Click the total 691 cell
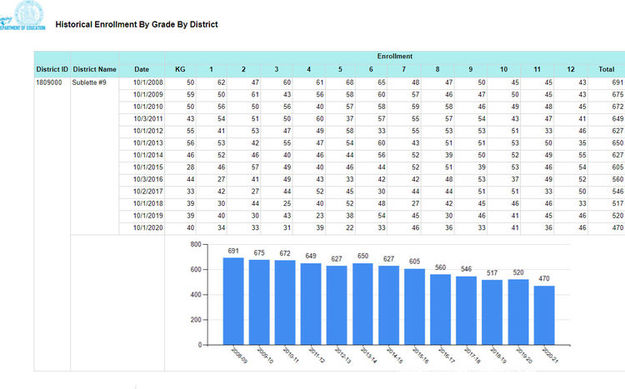Image resolution: width=625 pixels, height=389 pixels. pyautogui.click(x=617, y=83)
